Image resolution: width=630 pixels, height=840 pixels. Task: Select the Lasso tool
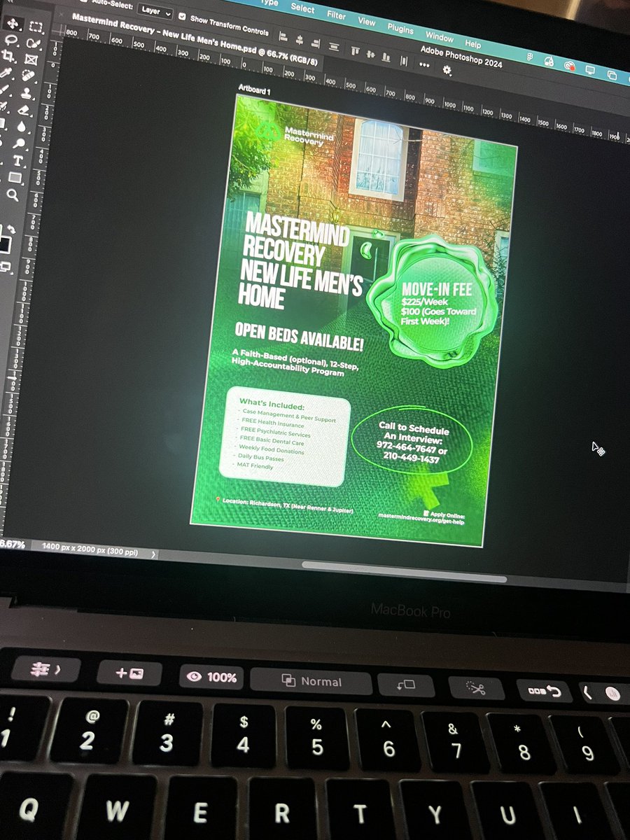11,38
